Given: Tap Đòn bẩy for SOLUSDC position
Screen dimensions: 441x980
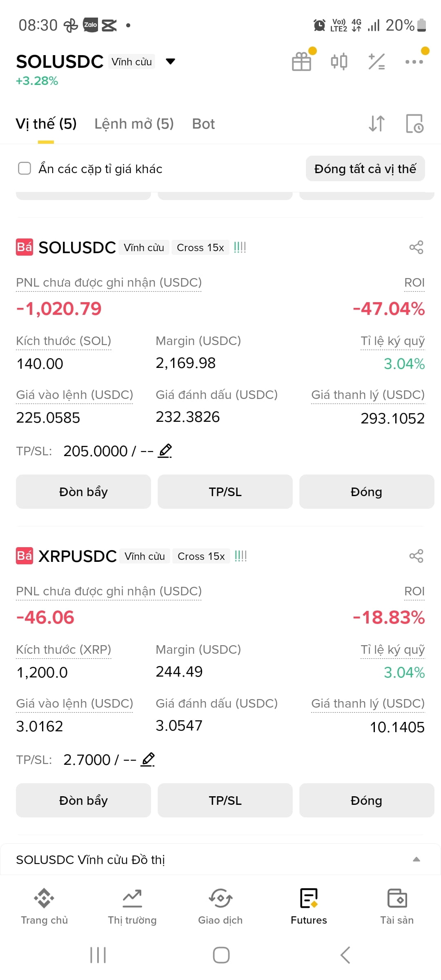Looking at the screenshot, I should 83,492.
